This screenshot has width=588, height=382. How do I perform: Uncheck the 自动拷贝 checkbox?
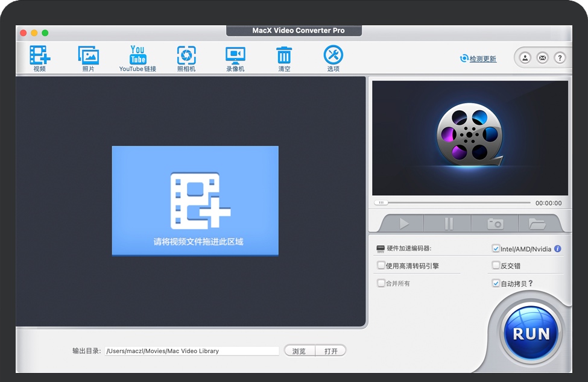496,283
